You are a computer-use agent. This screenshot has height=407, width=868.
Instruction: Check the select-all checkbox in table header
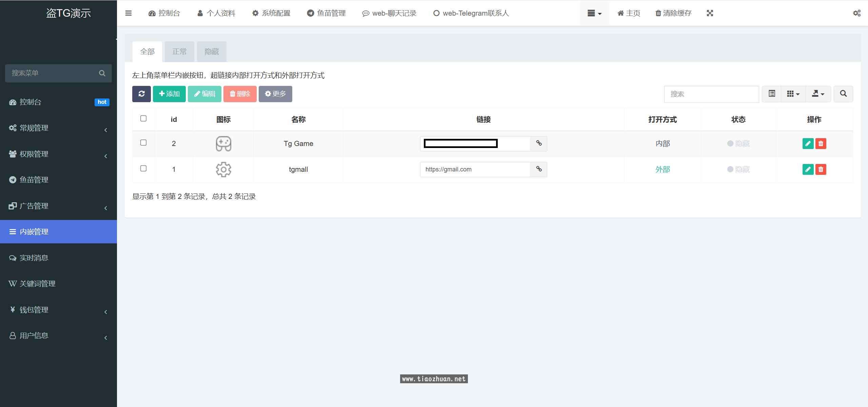coord(143,118)
